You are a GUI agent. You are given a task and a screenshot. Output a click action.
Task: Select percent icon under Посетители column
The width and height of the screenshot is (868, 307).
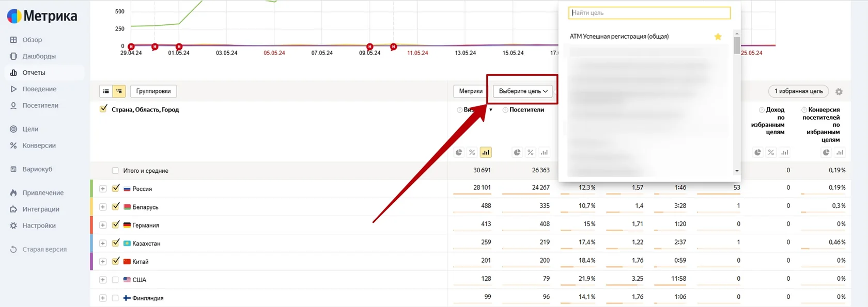click(530, 152)
